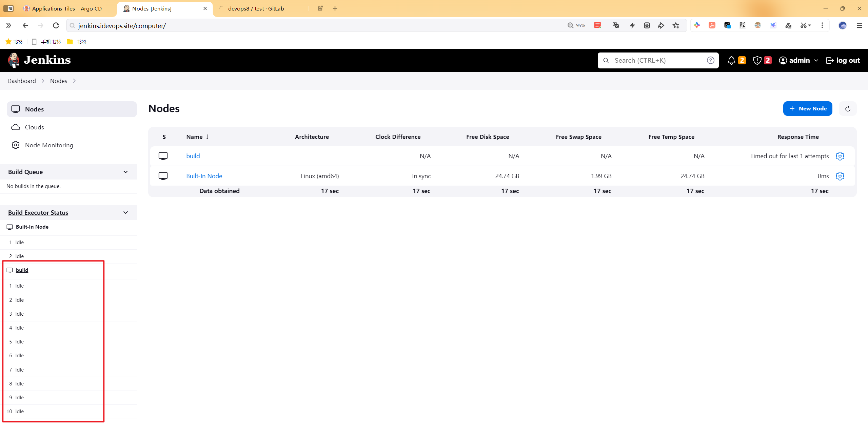
Task: Close the Nodes [Jenkins] tab
Action: [205, 8]
